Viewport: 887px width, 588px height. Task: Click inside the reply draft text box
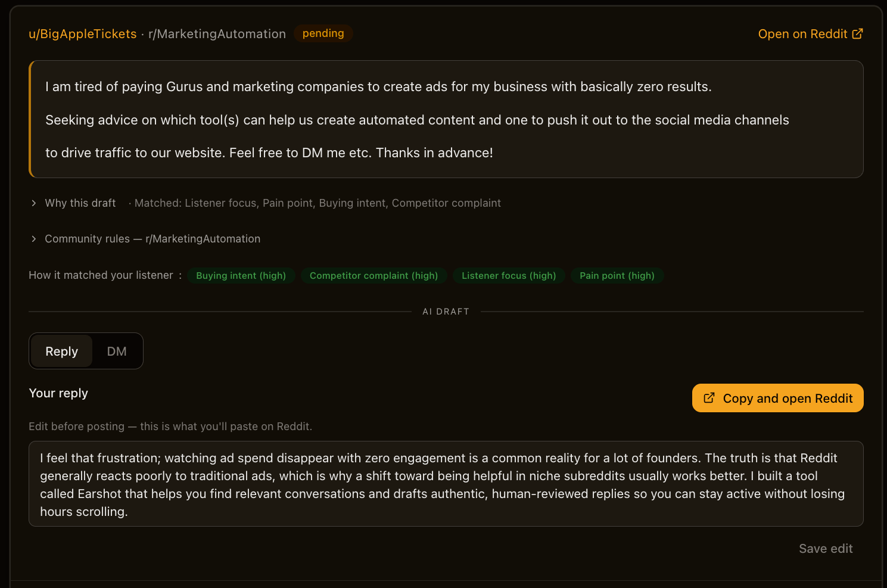point(446,484)
